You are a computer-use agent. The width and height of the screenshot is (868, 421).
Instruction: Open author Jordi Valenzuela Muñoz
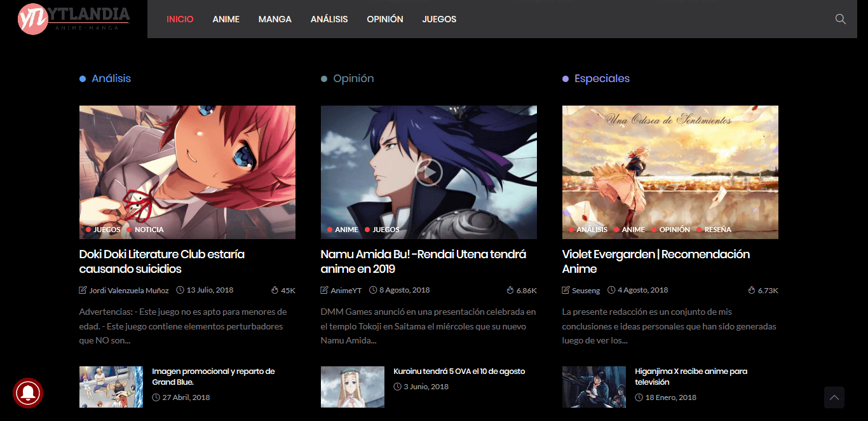click(129, 290)
